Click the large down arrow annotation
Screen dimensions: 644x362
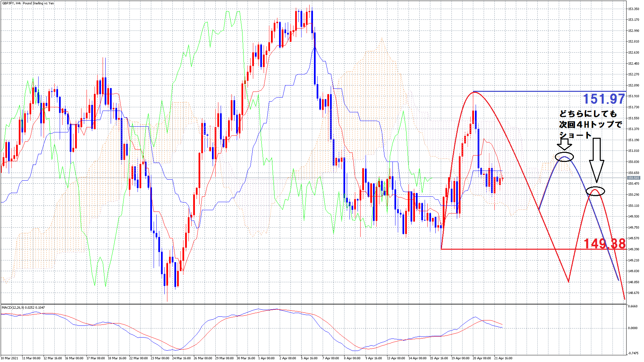[596, 160]
